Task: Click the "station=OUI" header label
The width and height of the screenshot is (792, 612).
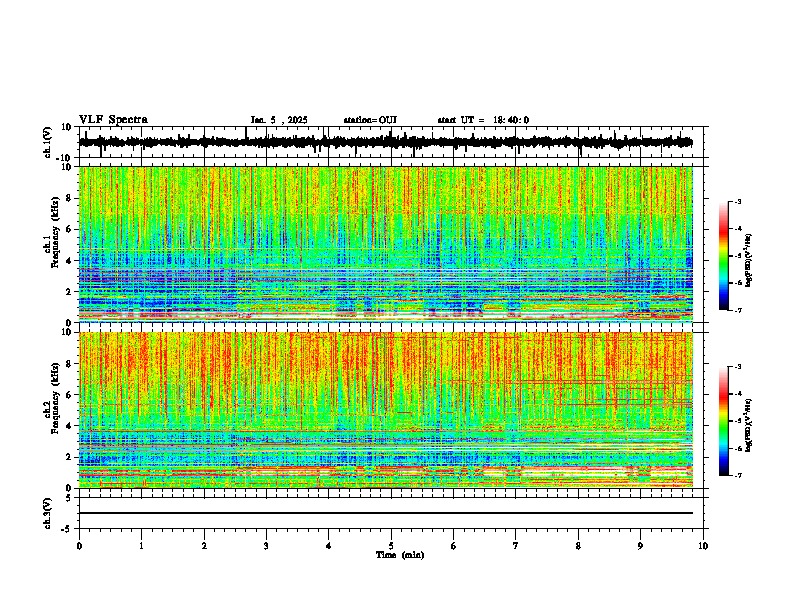Action: (370, 120)
